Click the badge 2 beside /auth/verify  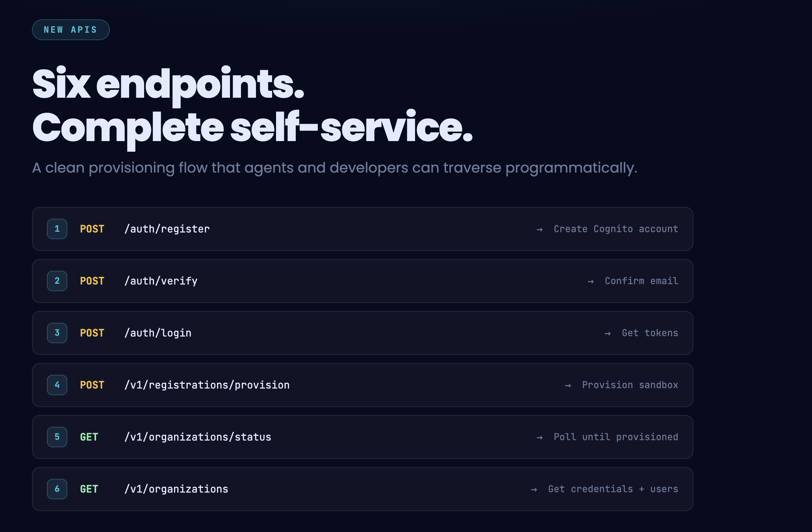click(57, 281)
